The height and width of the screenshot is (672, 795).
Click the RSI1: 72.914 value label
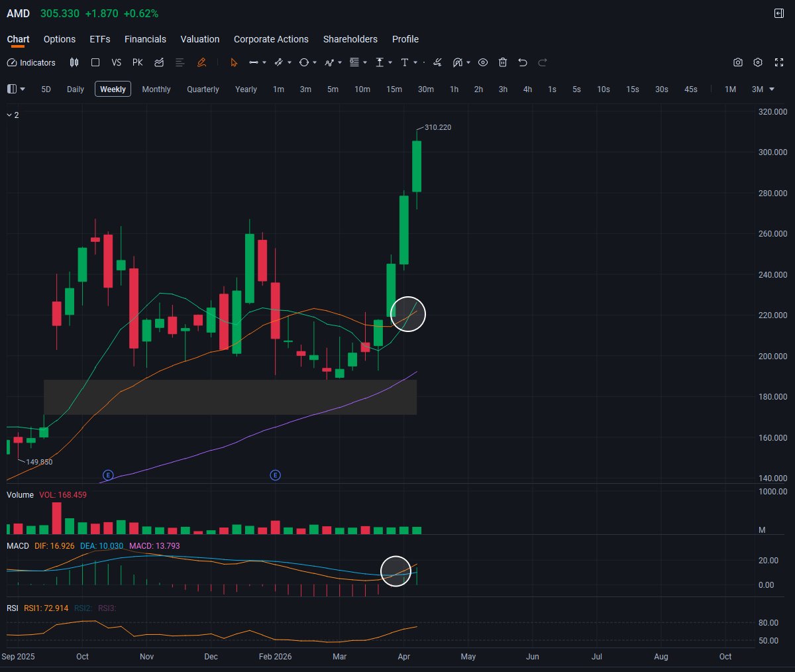46,608
